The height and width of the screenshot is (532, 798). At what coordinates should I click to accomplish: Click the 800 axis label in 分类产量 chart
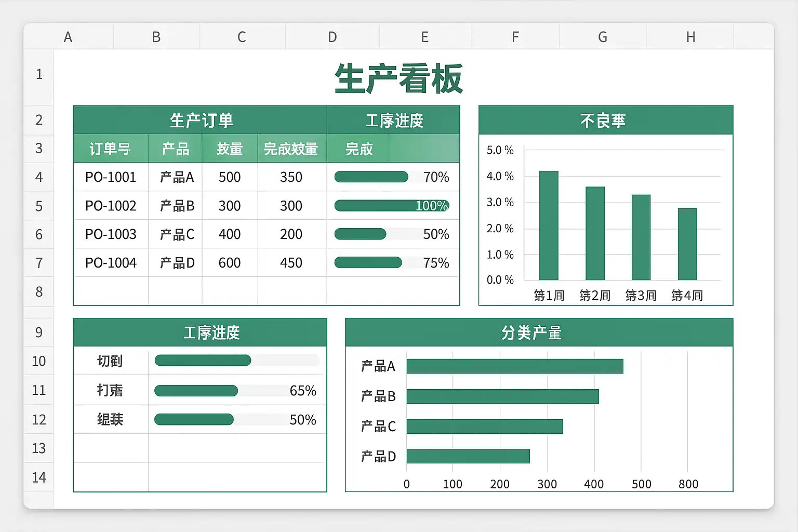tap(688, 484)
